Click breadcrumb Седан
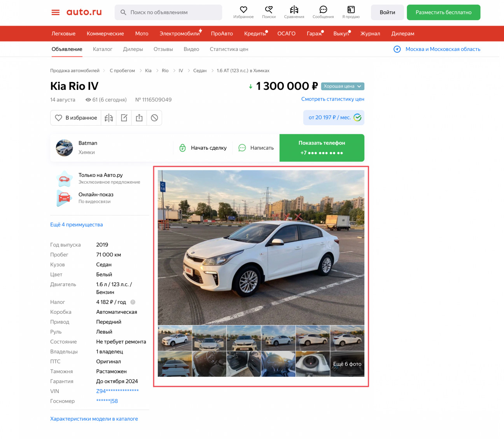Viewport: 504px width, 439px height. pos(200,71)
